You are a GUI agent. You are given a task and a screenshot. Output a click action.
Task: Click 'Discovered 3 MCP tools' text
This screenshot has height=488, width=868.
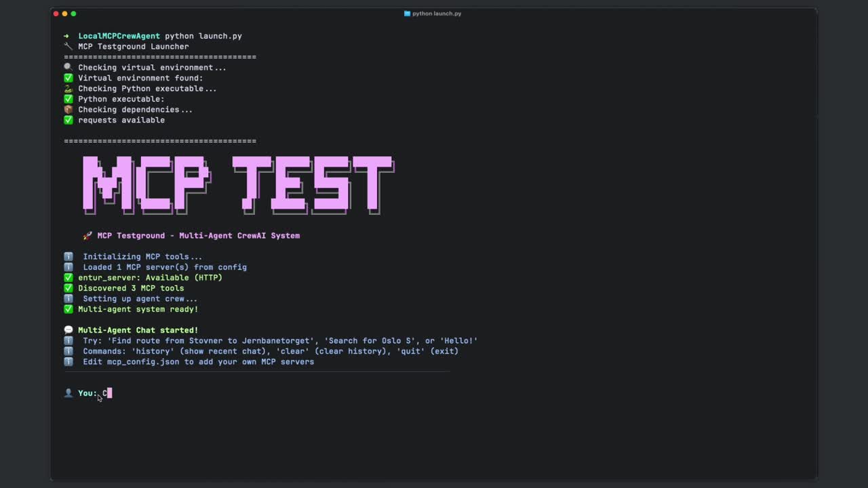pos(131,288)
